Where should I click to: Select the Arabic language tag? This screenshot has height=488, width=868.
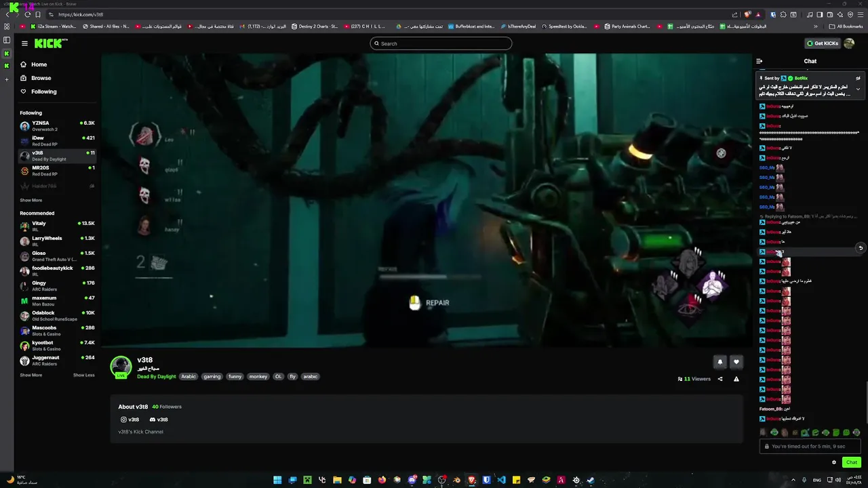pos(189,376)
